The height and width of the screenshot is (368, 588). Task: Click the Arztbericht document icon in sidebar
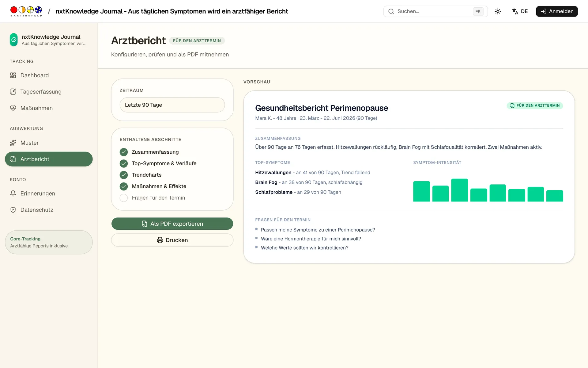click(x=13, y=159)
